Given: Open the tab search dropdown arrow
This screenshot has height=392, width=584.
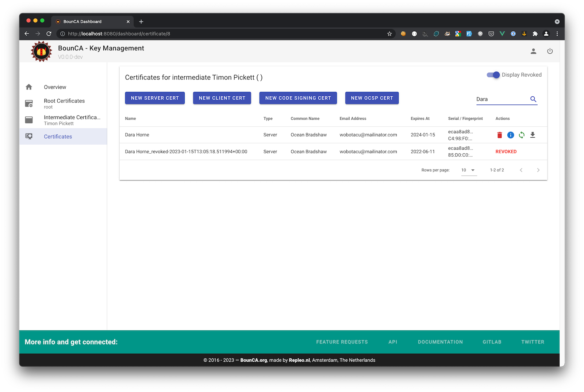Looking at the screenshot, I should (557, 22).
